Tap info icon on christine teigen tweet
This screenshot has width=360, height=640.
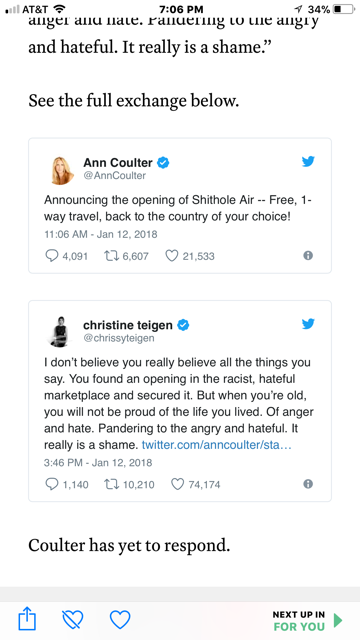click(x=308, y=484)
